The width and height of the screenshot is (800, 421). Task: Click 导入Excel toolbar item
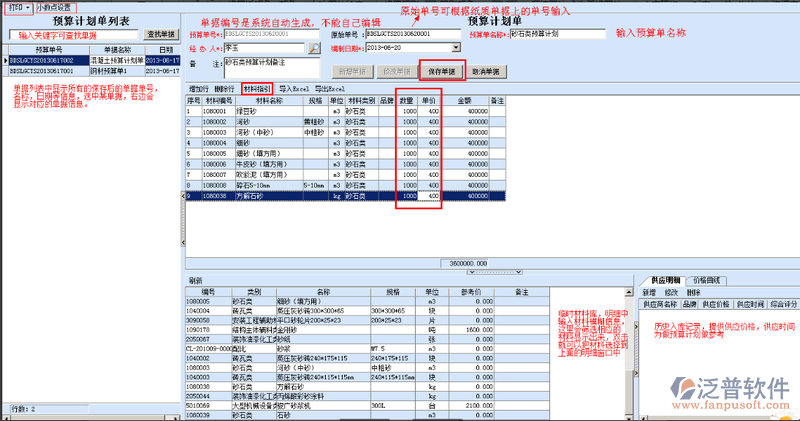coord(294,89)
